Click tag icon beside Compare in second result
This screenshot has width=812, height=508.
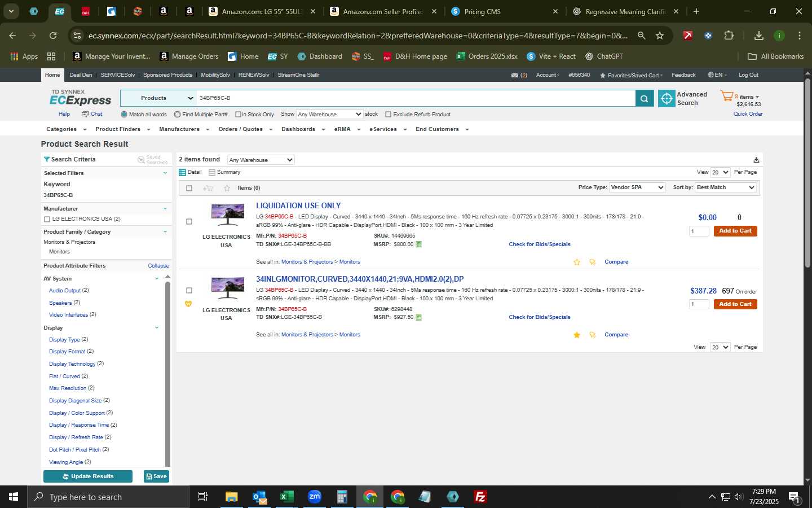coord(592,335)
